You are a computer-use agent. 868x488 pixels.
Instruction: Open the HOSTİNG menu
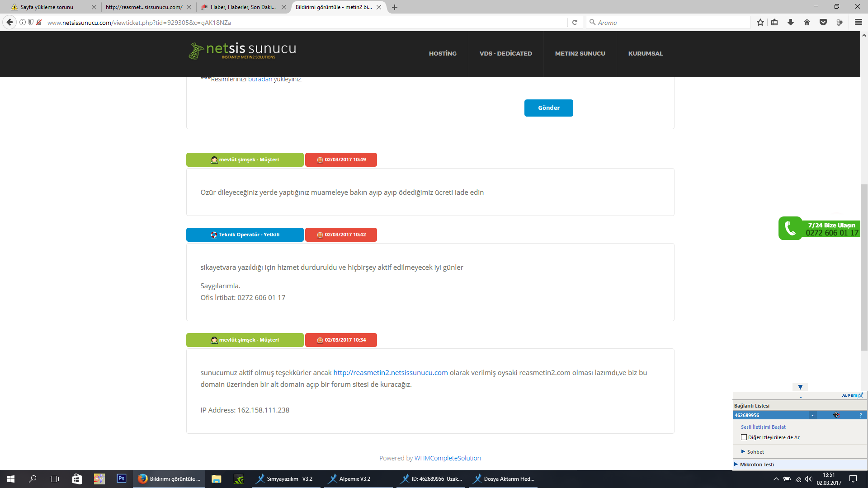pos(443,53)
